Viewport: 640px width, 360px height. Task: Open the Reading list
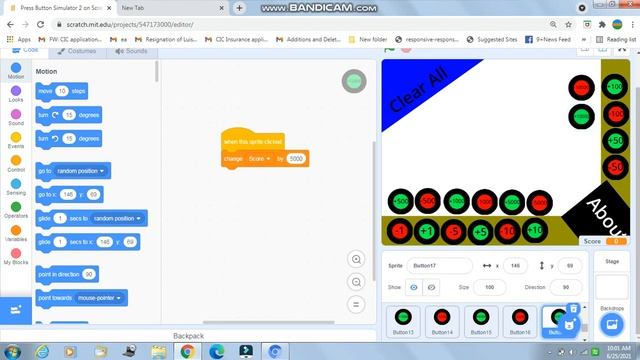pyautogui.click(x=616, y=39)
